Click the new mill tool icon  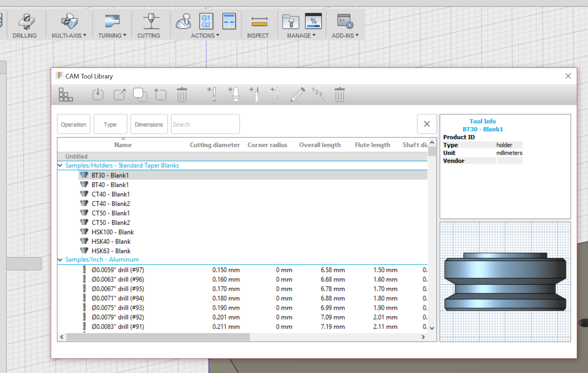click(x=212, y=95)
